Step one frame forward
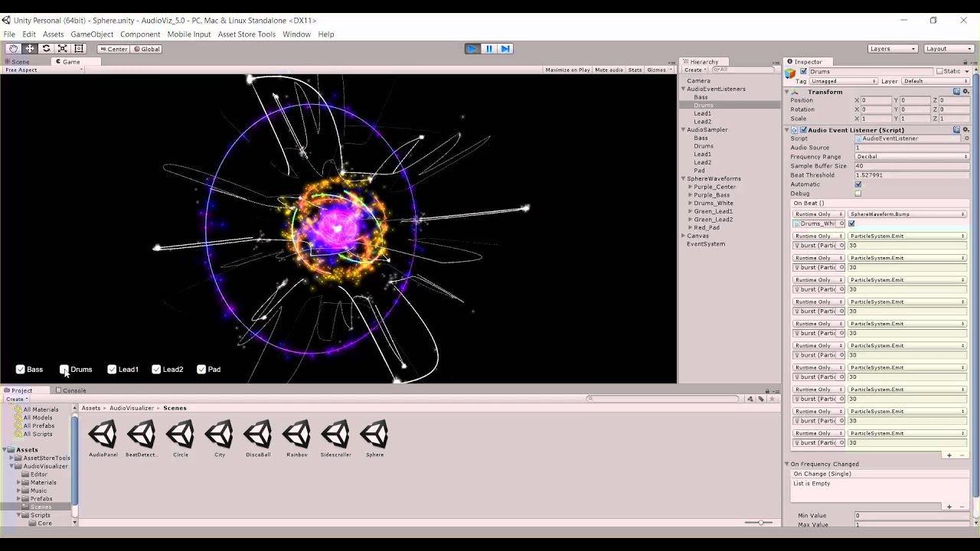Screen dimensions: 980x551 pyautogui.click(x=505, y=48)
